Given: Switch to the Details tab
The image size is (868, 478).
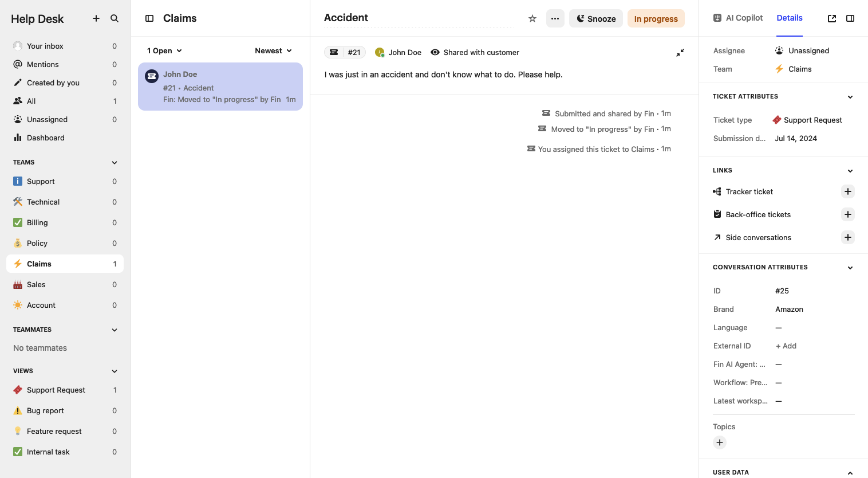Looking at the screenshot, I should (790, 18).
